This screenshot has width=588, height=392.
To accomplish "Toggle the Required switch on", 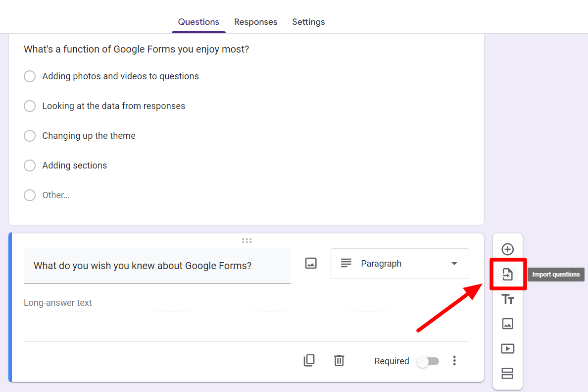I will coord(428,361).
